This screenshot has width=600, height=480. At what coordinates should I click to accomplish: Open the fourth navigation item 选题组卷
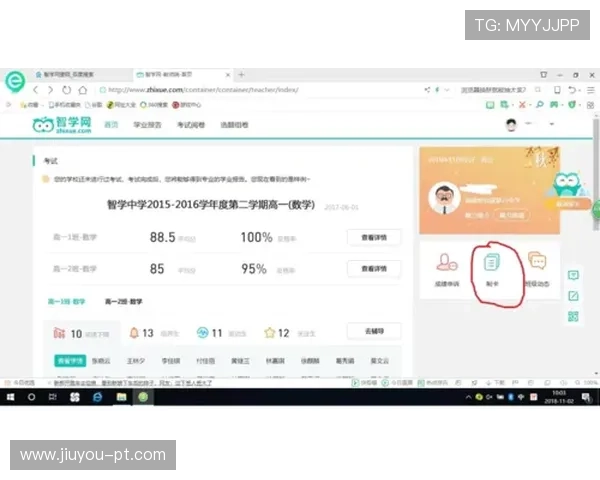234,125
